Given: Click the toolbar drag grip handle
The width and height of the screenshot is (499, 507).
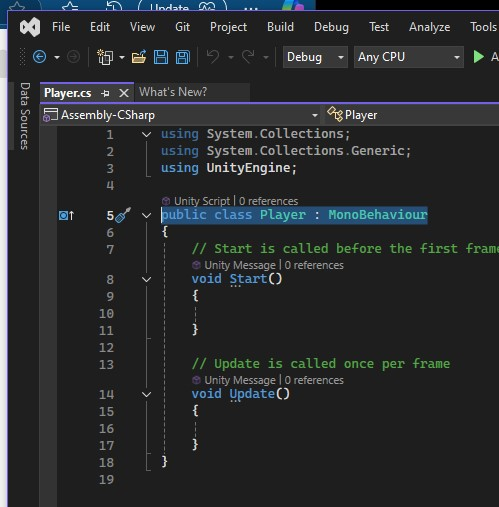Looking at the screenshot, I should tap(22, 57).
